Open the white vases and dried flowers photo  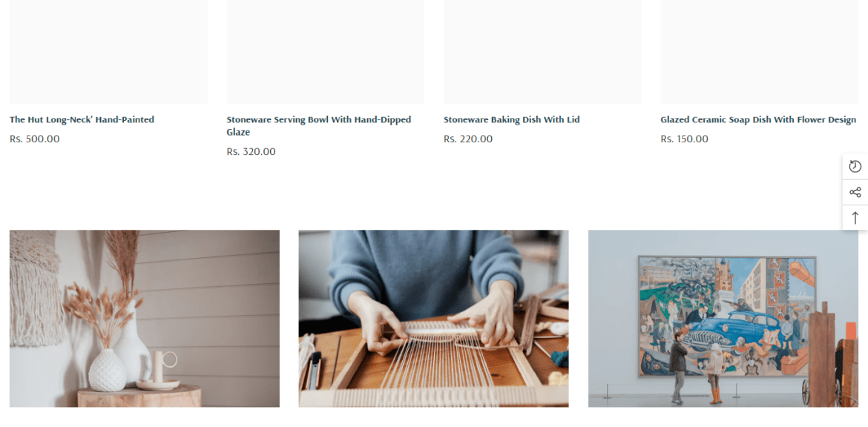(x=145, y=319)
